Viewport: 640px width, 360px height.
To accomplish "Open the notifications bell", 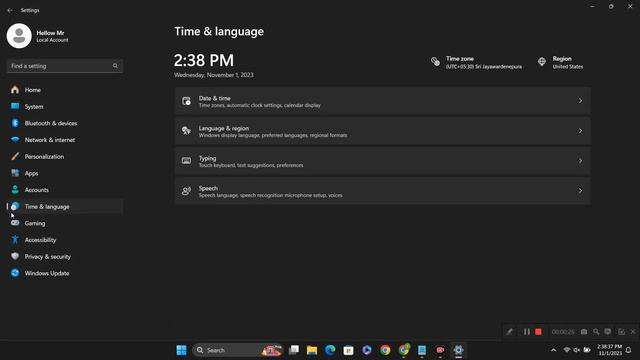I will (629, 350).
